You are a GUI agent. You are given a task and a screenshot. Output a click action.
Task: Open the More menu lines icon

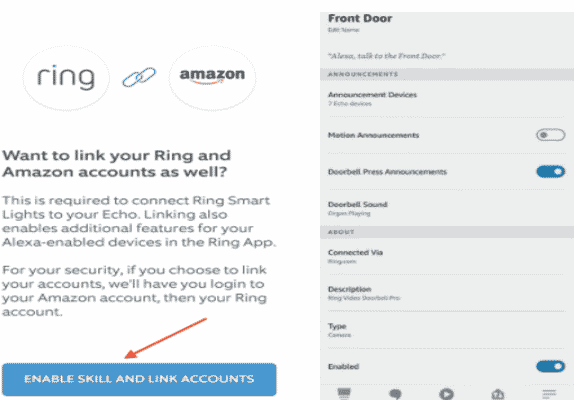[549, 394]
